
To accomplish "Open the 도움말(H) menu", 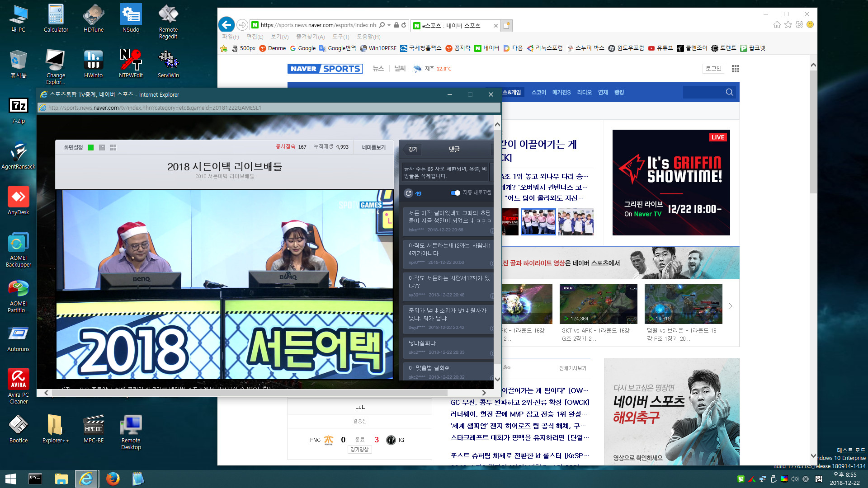I will 368,37.
